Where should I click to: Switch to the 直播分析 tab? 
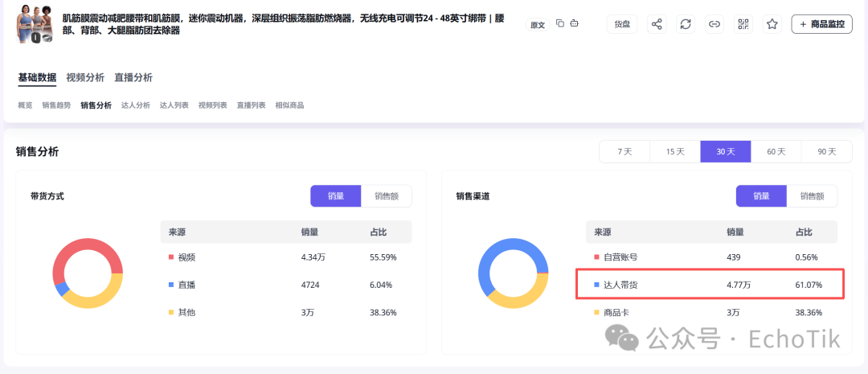[x=133, y=77]
